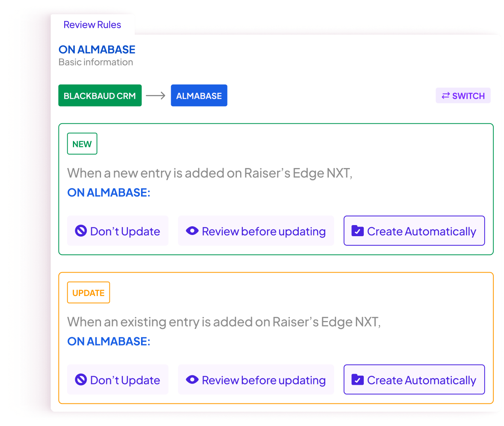Click the arrow between BLACKBAUD CRM and ALMABASE
This screenshot has height=426, width=504.
pyautogui.click(x=156, y=95)
